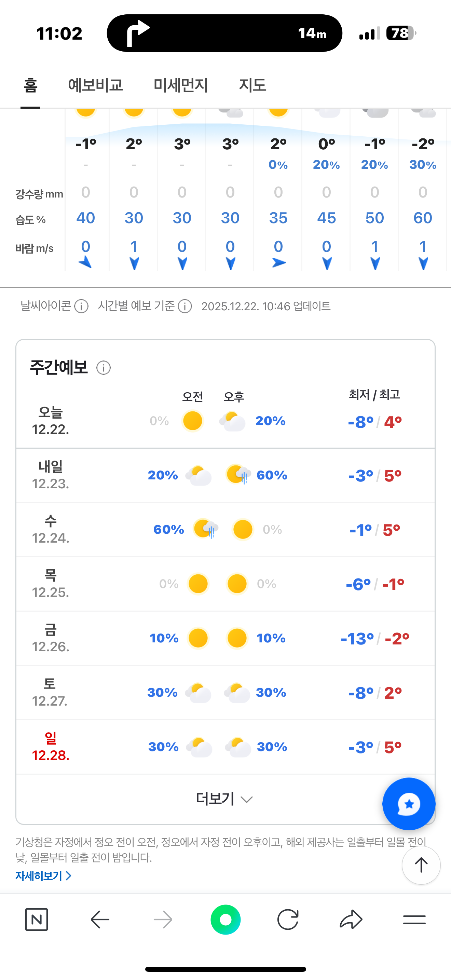Viewport: 451px width, 980px height.
Task: Open the hamburger menu icon
Action: pos(414,920)
